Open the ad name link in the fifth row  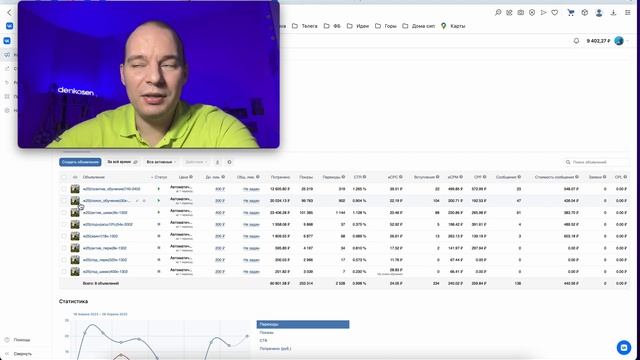pyautogui.click(x=100, y=236)
